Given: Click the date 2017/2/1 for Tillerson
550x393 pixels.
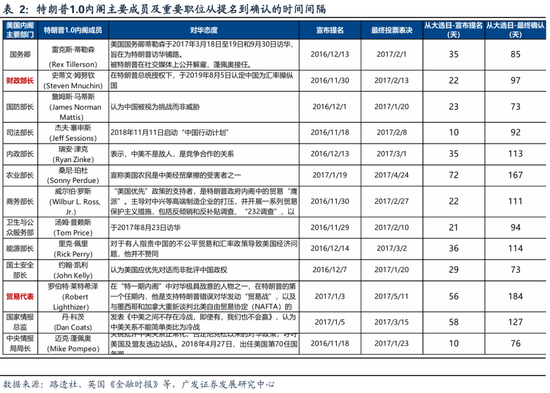Looking at the screenshot, I should click(x=391, y=54).
